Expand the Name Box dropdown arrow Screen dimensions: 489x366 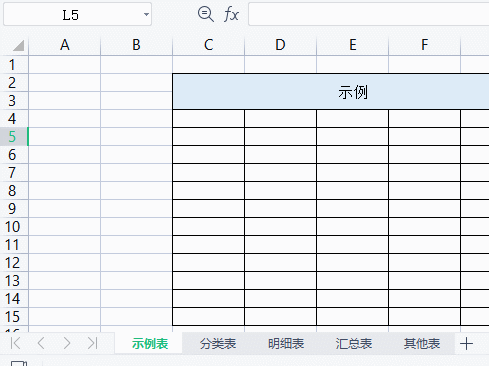coord(146,14)
